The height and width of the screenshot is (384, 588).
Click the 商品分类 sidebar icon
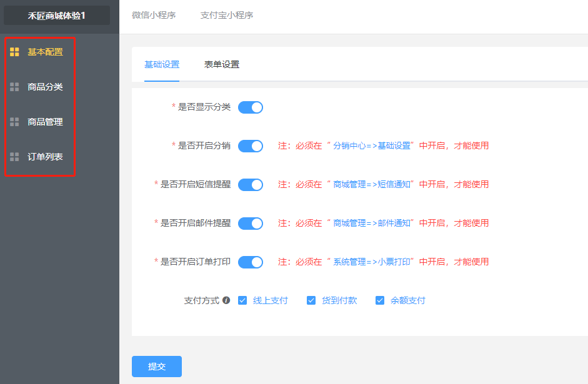(14, 87)
